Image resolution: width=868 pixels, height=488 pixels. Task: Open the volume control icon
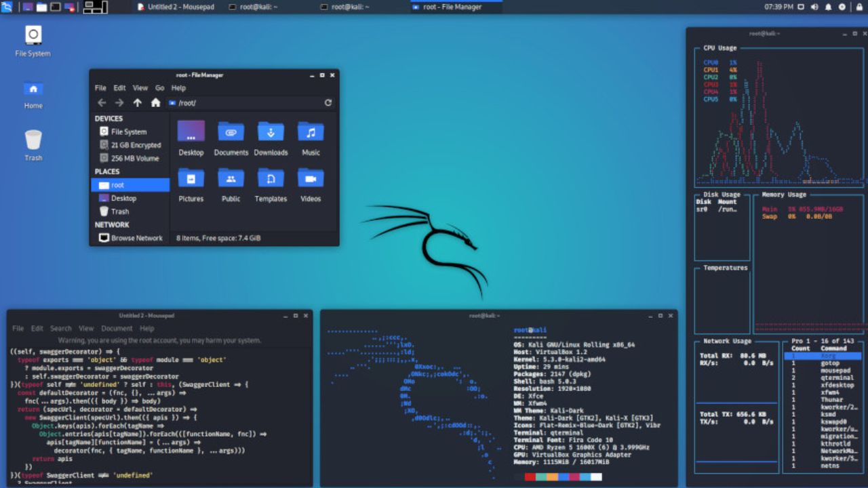click(x=815, y=7)
